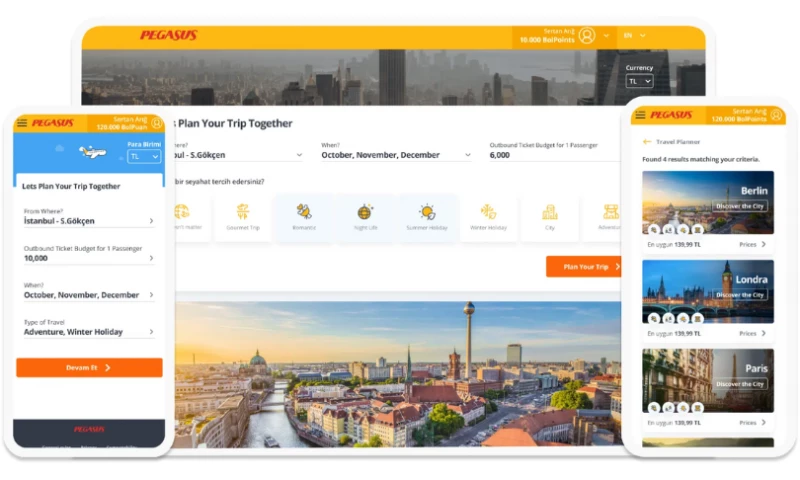The image size is (800, 480).
Task: Click the large Berlin panorama on desktop
Action: [x=398, y=374]
